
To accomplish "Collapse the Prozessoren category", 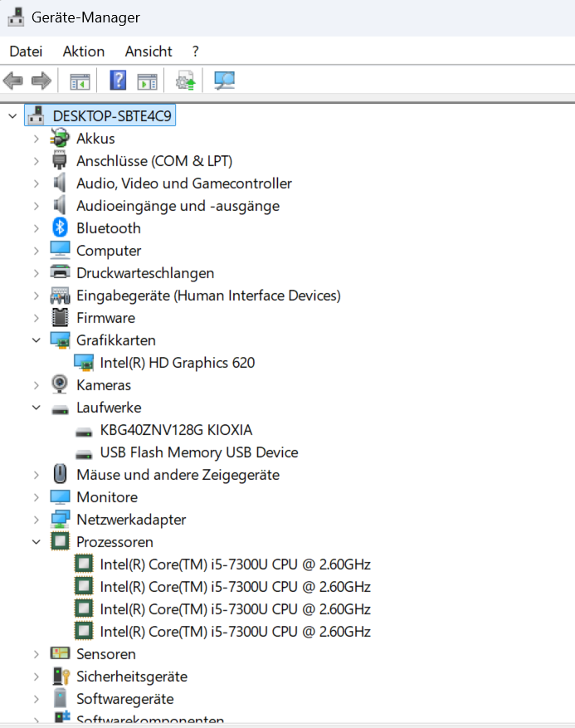I will point(37,542).
